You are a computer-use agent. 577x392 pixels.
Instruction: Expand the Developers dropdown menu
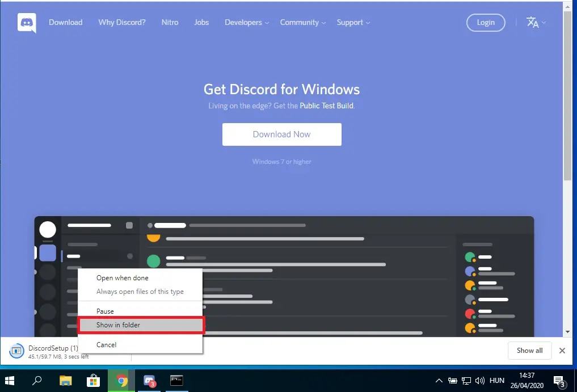click(247, 23)
